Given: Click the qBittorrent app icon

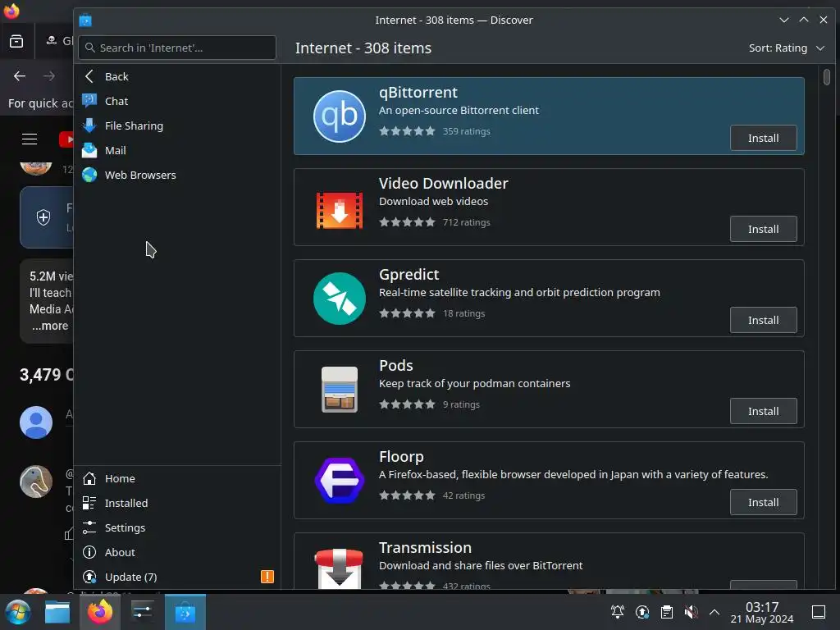Looking at the screenshot, I should click(x=339, y=116).
